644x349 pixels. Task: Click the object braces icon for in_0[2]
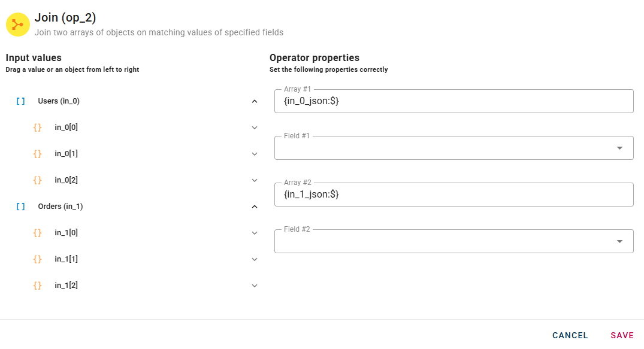(x=37, y=180)
